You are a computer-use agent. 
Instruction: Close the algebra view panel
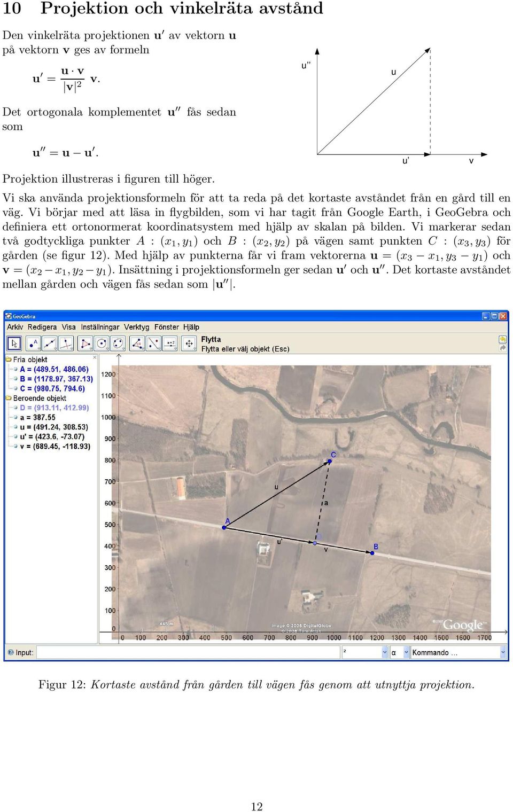[x=95, y=357]
